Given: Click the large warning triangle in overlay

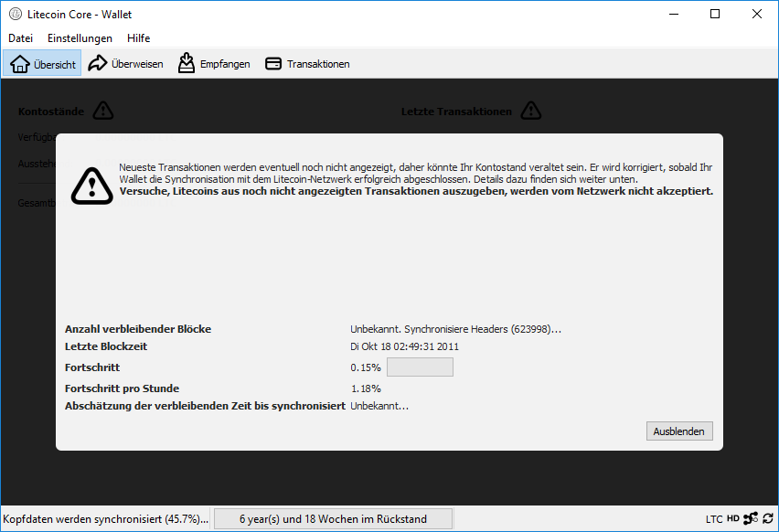Looking at the screenshot, I should (x=90, y=184).
